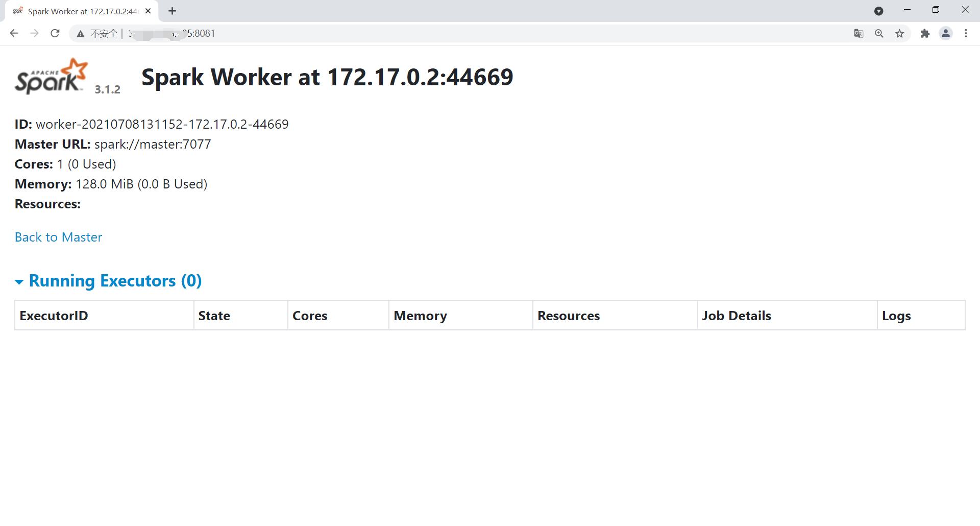Click the browser Forward arrow
The image size is (980, 526).
coord(34,33)
